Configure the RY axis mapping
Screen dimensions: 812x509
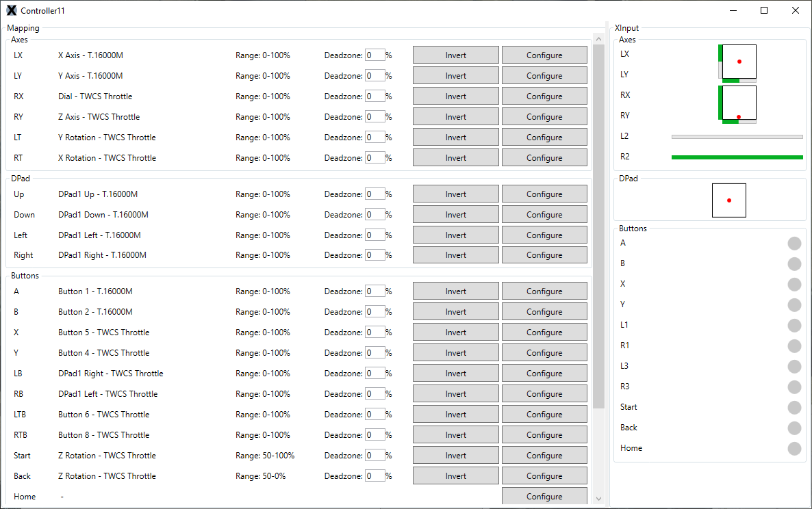[x=544, y=117]
